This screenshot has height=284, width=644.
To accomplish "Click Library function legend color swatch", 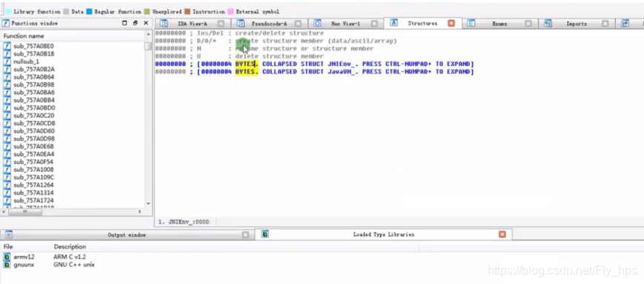I will point(8,12).
